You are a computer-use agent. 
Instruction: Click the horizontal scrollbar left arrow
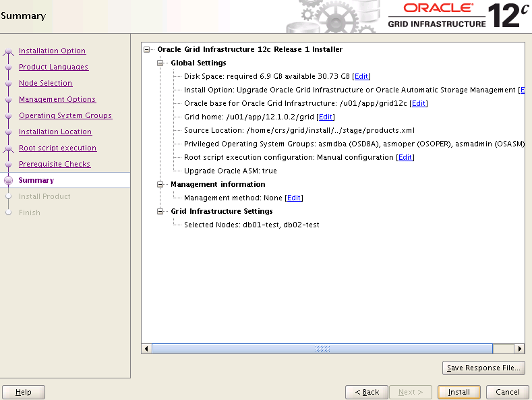coord(146,349)
